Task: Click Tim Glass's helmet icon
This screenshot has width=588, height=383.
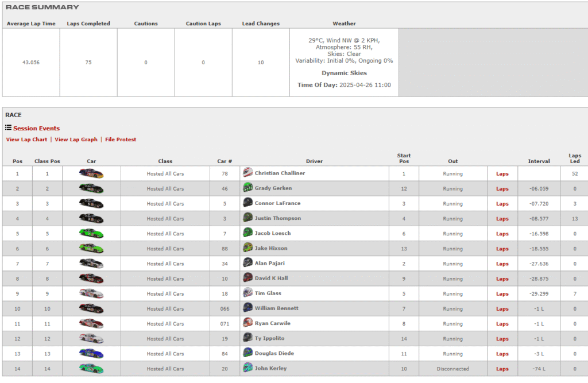Action: [247, 293]
